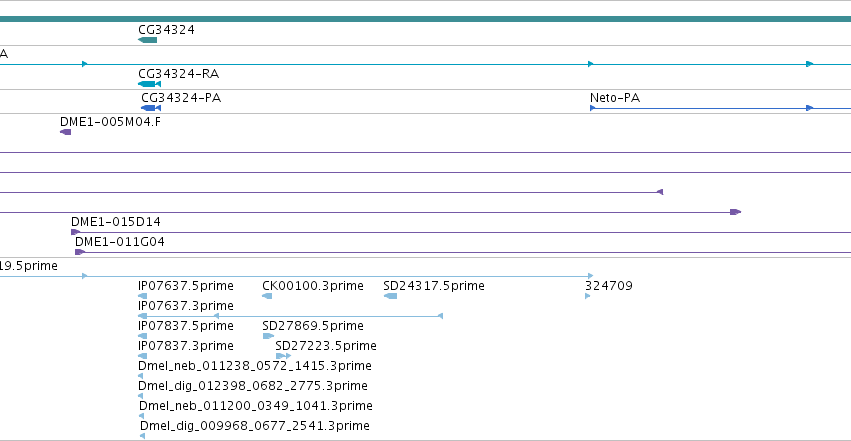Select the CG34324 gene glyph

pyautogui.click(x=148, y=40)
